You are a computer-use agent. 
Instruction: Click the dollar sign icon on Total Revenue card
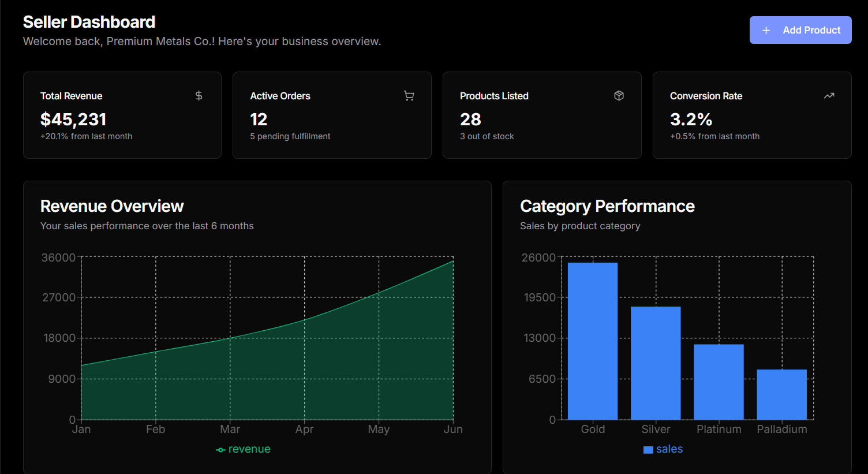(199, 95)
